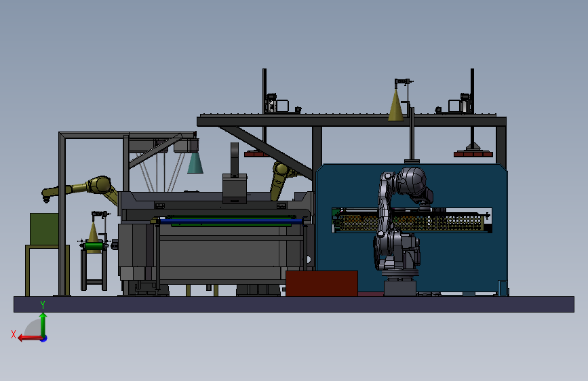
Task: Select the yellow robot arm on the left frame
Action: click(81, 189)
